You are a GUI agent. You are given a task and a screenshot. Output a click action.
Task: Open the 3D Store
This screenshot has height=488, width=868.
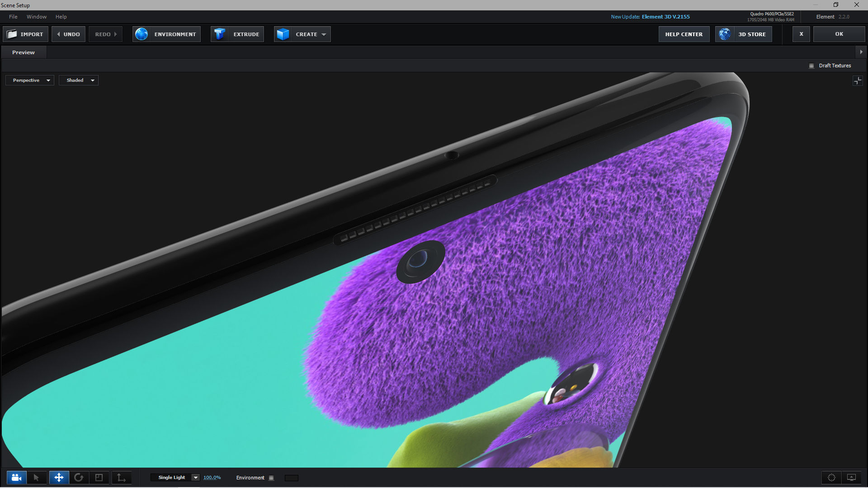(x=744, y=34)
